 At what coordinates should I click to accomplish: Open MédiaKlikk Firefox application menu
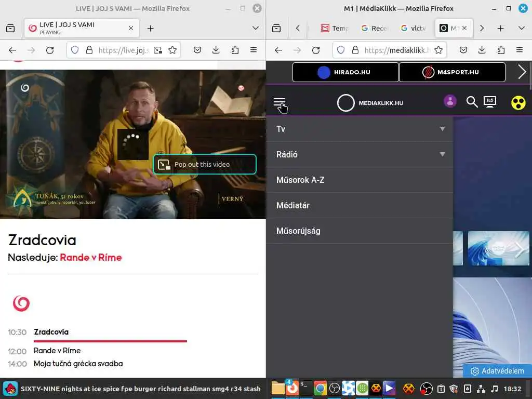(x=520, y=50)
